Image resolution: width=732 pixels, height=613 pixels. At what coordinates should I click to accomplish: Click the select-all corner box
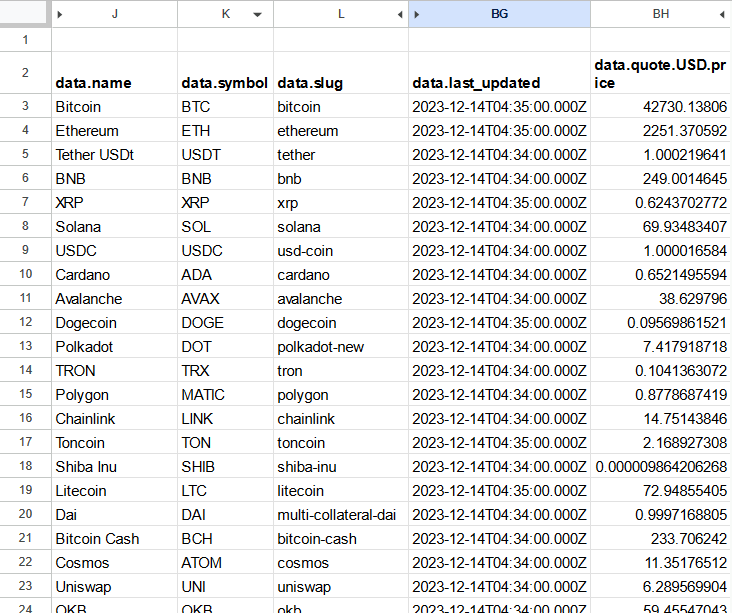coord(25,14)
